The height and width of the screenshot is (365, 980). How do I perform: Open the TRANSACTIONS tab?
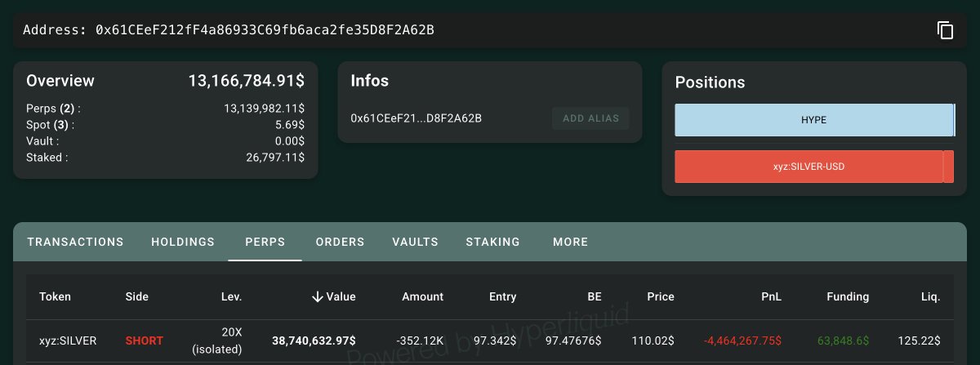point(75,242)
